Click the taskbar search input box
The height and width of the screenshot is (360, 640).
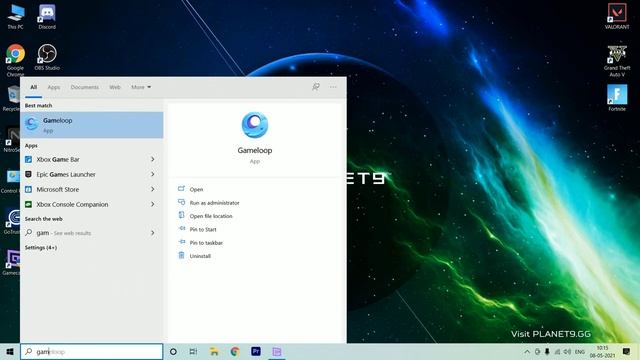coord(91,351)
